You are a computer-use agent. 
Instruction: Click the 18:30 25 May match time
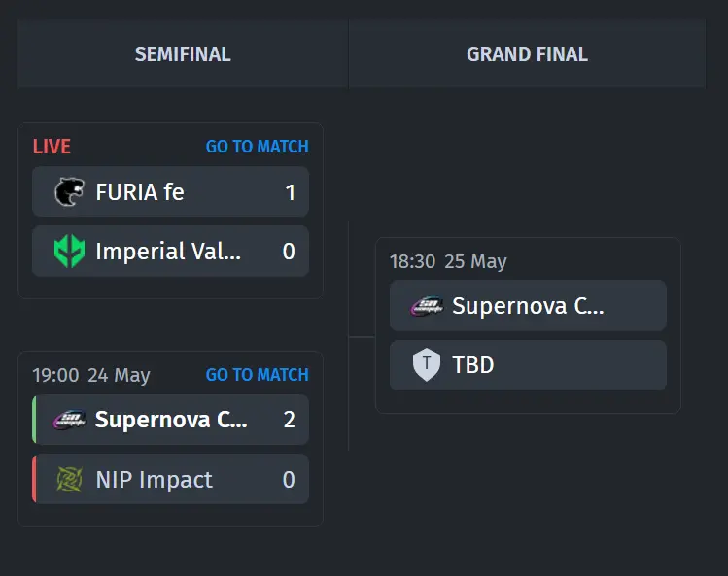[x=448, y=261]
